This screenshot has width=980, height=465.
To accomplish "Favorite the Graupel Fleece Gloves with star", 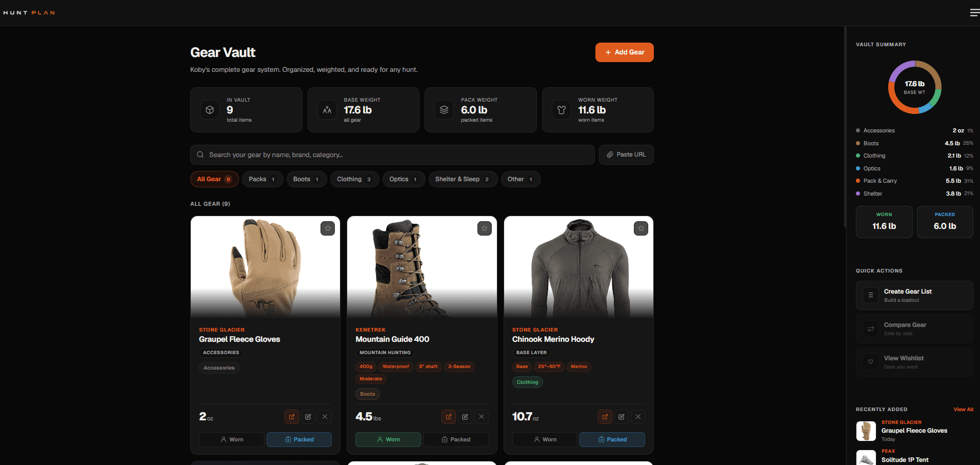I will [328, 228].
